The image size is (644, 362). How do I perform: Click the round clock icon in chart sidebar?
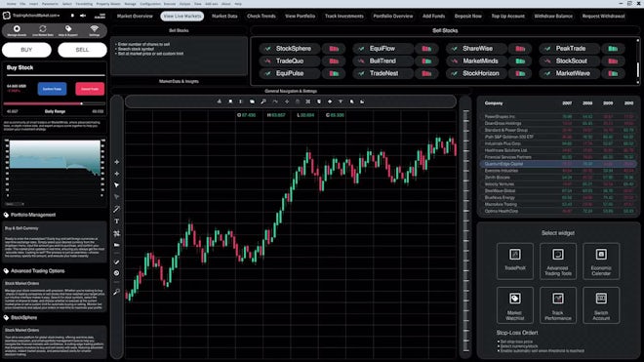(x=117, y=273)
